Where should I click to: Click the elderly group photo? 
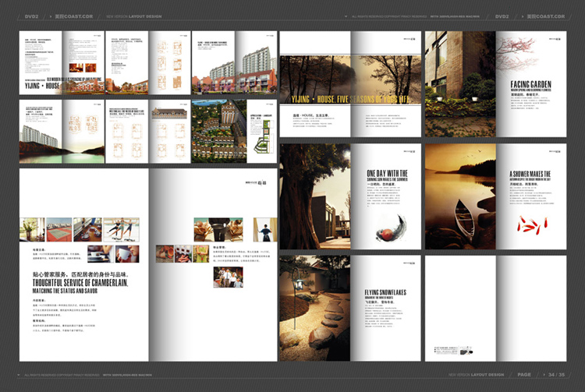[228, 277]
